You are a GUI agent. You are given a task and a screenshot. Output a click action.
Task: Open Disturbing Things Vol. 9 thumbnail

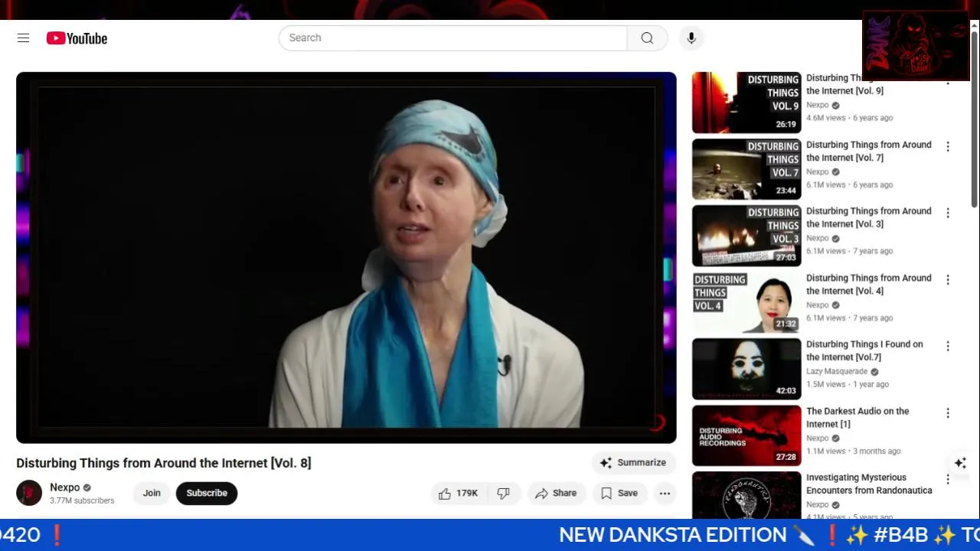(x=746, y=103)
